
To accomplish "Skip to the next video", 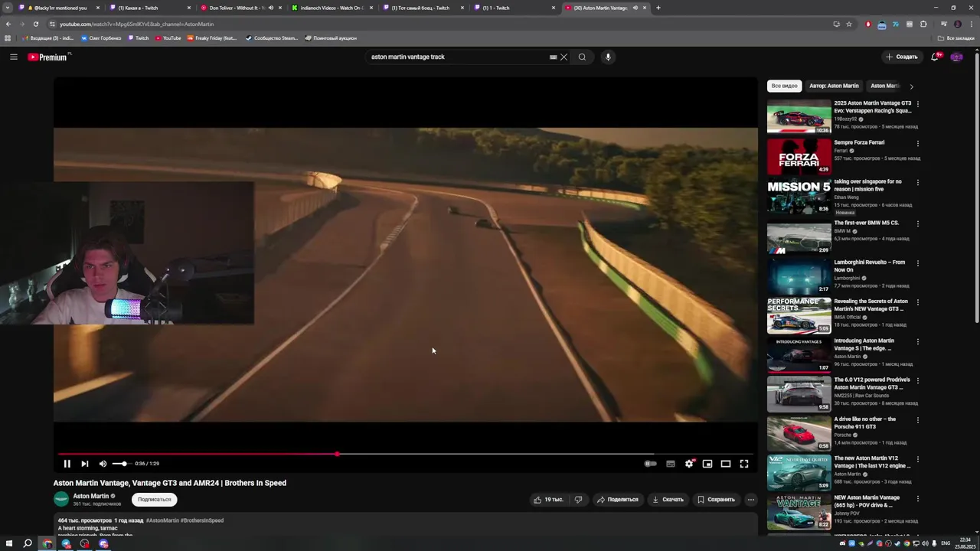I will click(84, 464).
